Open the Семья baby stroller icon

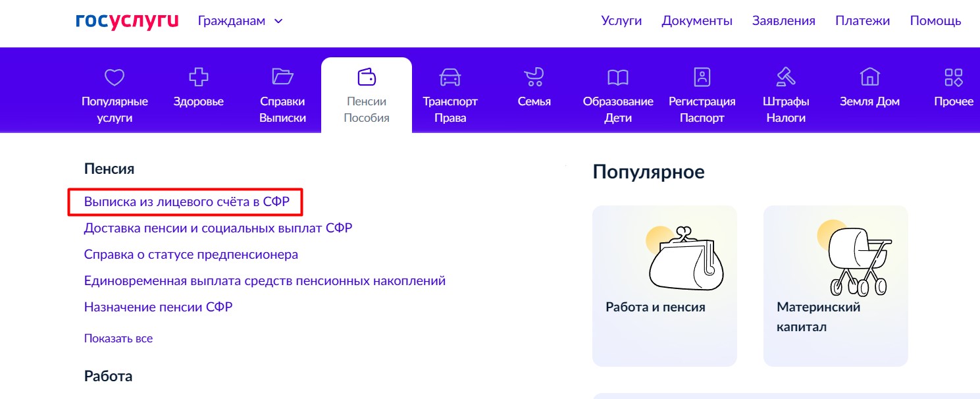pos(534,78)
